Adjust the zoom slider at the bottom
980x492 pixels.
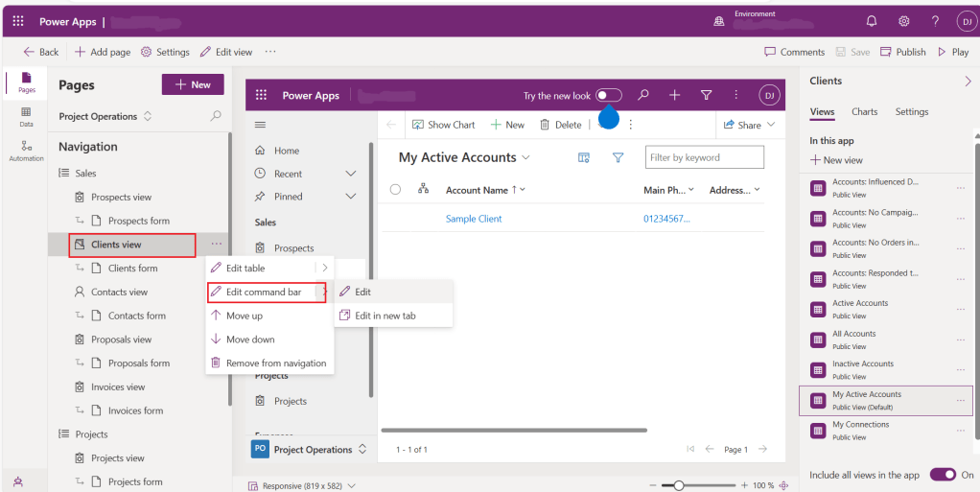click(x=679, y=485)
